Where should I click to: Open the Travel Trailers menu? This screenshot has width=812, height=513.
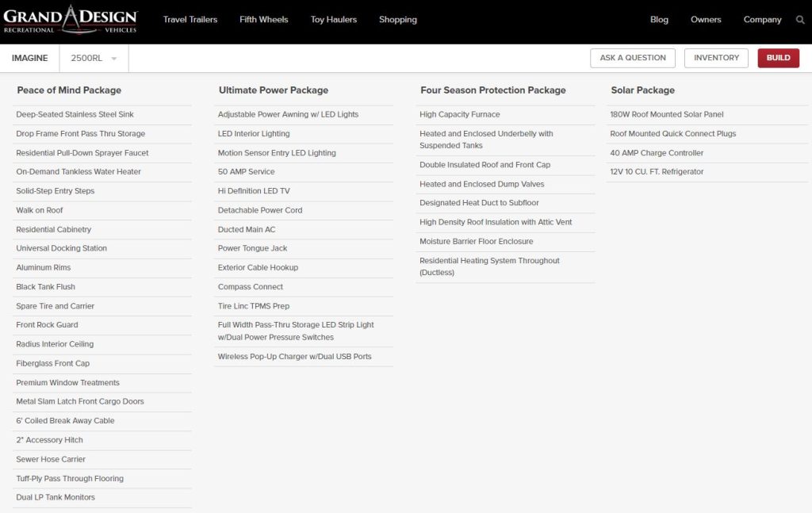coord(190,19)
